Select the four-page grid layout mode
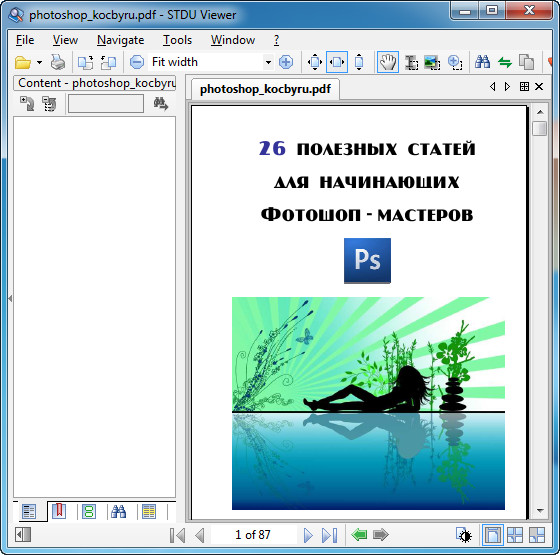The height and width of the screenshot is (555, 560). pyautogui.click(x=515, y=535)
